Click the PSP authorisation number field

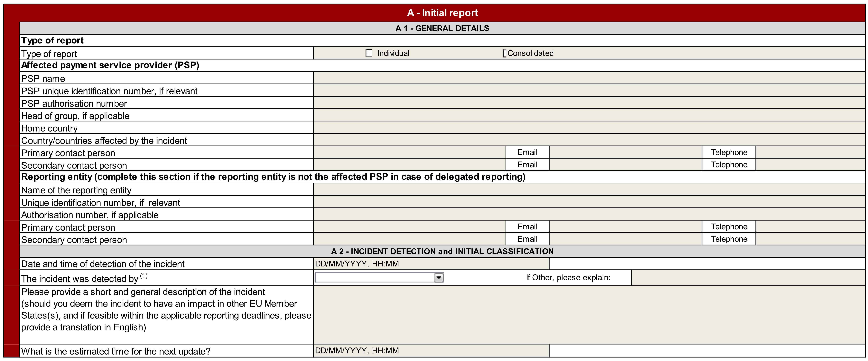(x=589, y=103)
